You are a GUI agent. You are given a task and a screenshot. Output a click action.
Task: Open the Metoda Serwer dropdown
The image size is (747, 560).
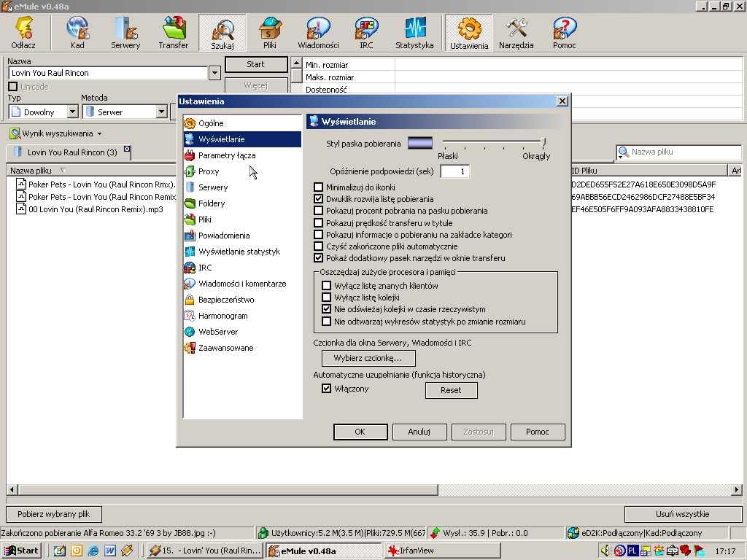click(161, 112)
